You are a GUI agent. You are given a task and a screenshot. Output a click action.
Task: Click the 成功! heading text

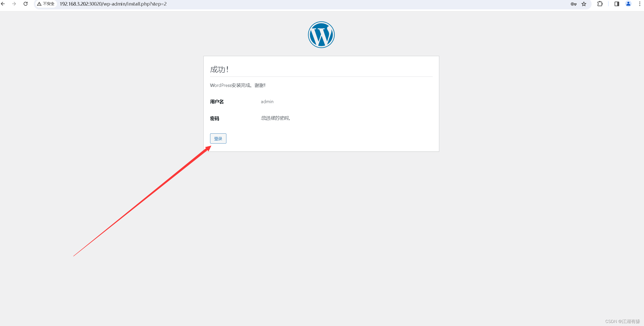[219, 69]
